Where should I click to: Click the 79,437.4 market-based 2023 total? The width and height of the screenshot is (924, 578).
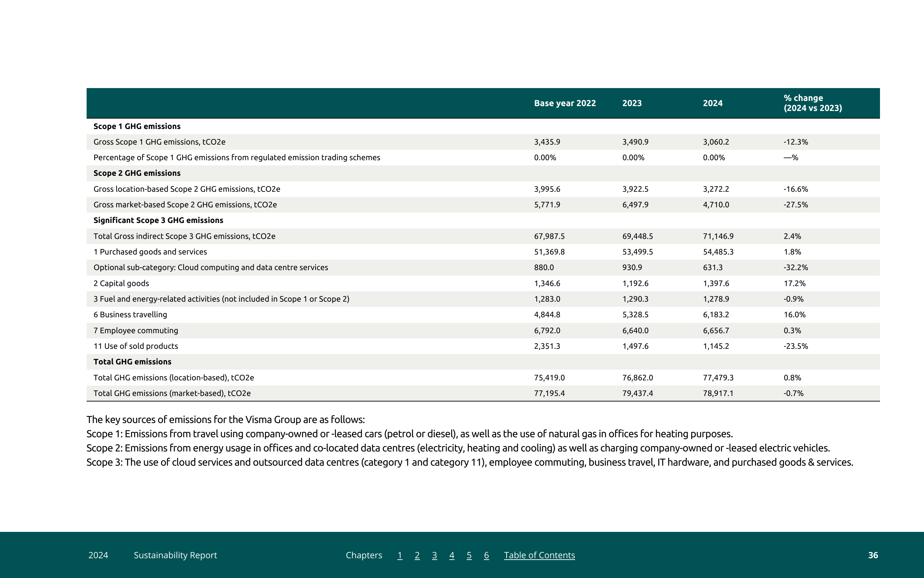tap(637, 393)
